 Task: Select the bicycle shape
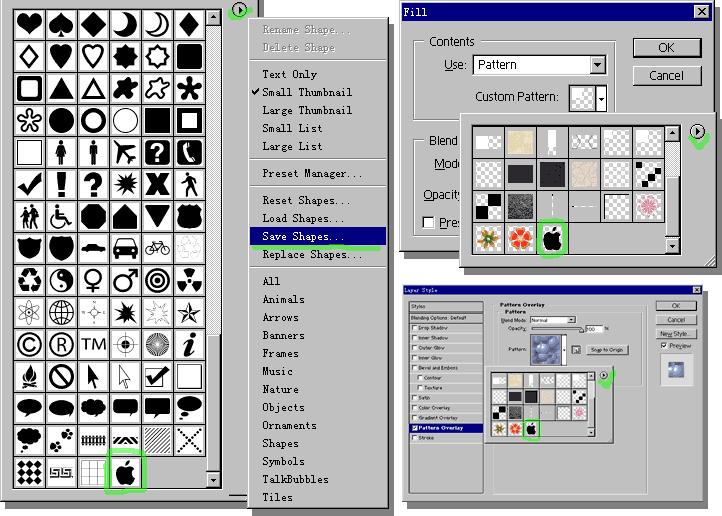[x=157, y=247]
